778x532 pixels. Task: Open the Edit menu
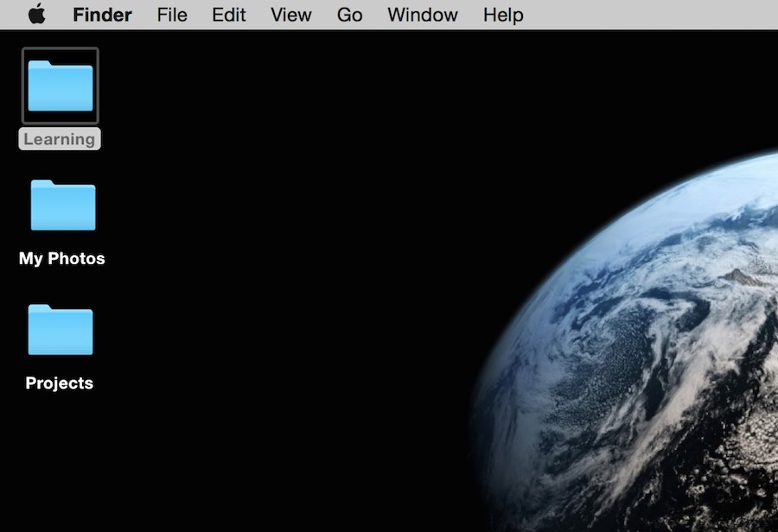click(x=229, y=15)
